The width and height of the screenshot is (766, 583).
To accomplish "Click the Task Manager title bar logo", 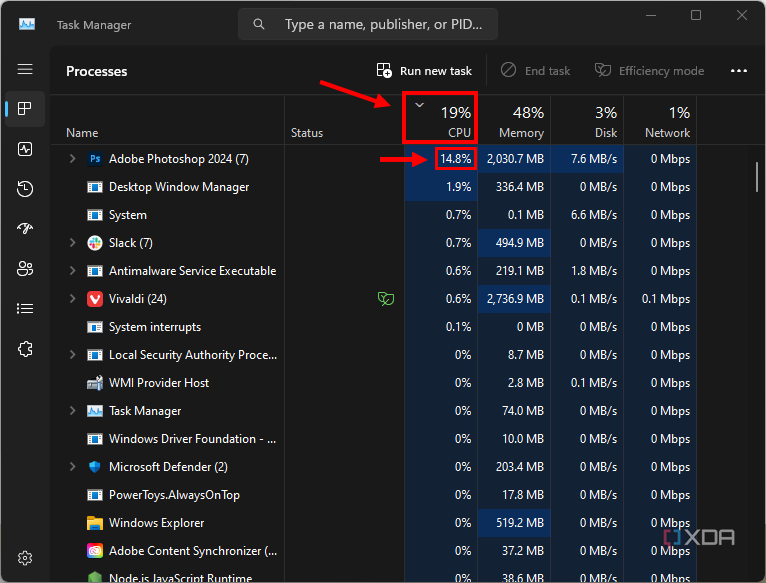I will tap(27, 24).
